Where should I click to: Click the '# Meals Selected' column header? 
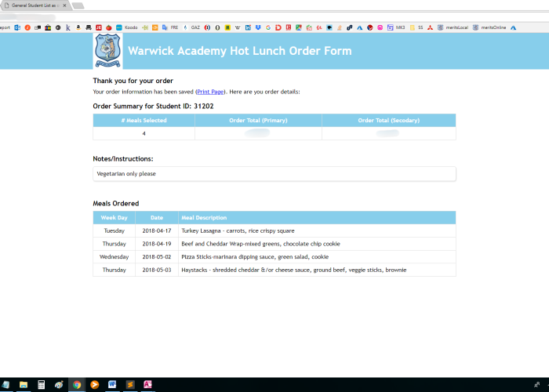(x=144, y=121)
